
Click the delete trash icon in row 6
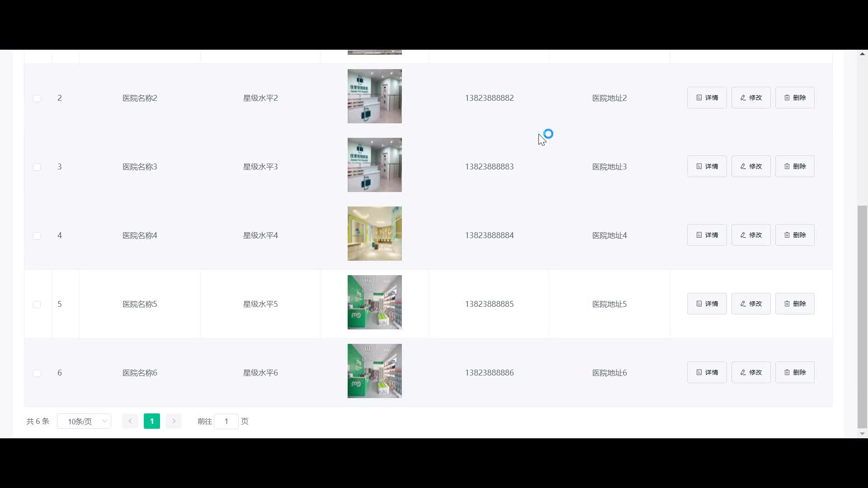coord(787,372)
